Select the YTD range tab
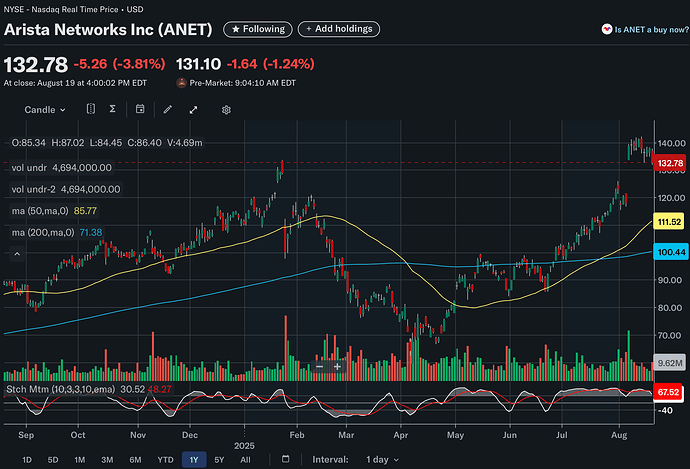The height and width of the screenshot is (469, 690). point(165,460)
